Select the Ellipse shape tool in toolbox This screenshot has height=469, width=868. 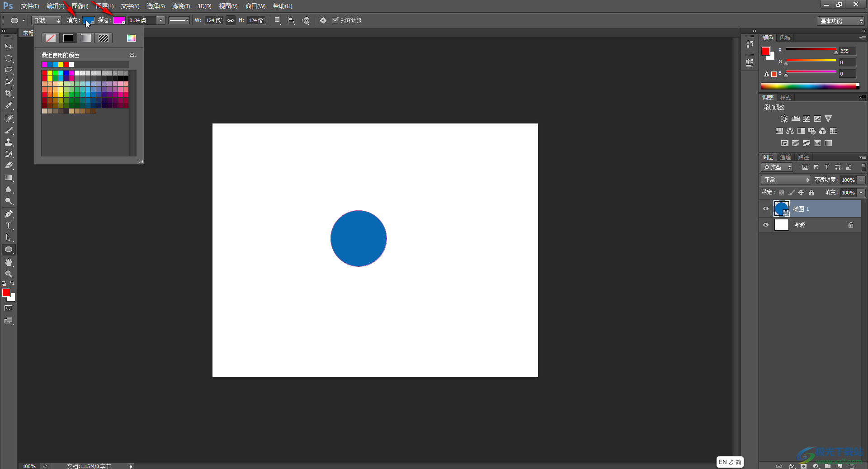pos(9,250)
